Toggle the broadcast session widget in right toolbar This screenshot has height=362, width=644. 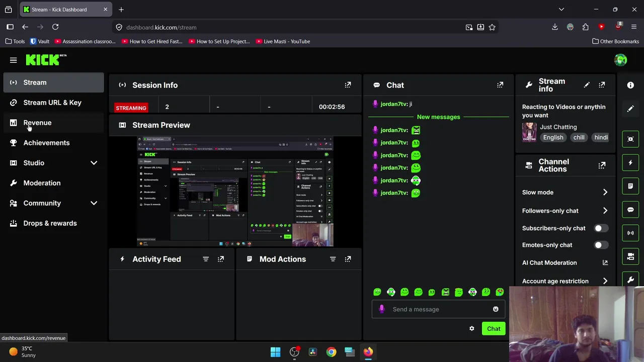pyautogui.click(x=630, y=233)
